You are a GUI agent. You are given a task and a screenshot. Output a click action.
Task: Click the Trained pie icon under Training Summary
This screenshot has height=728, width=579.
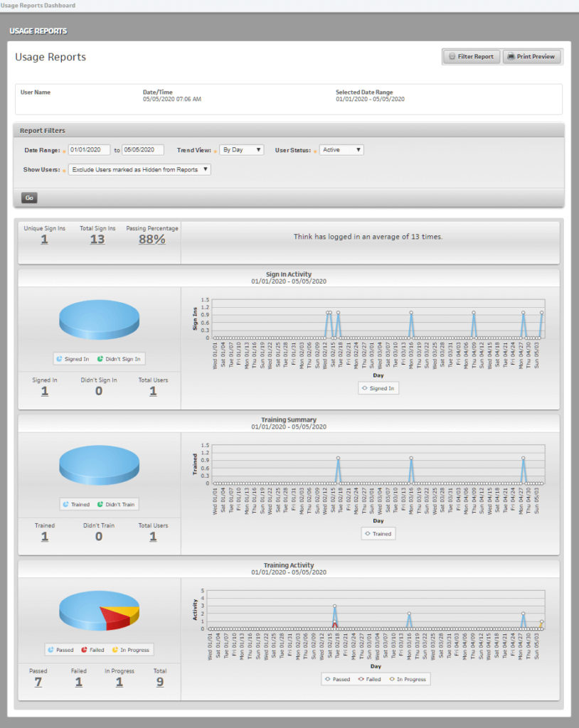point(66,505)
